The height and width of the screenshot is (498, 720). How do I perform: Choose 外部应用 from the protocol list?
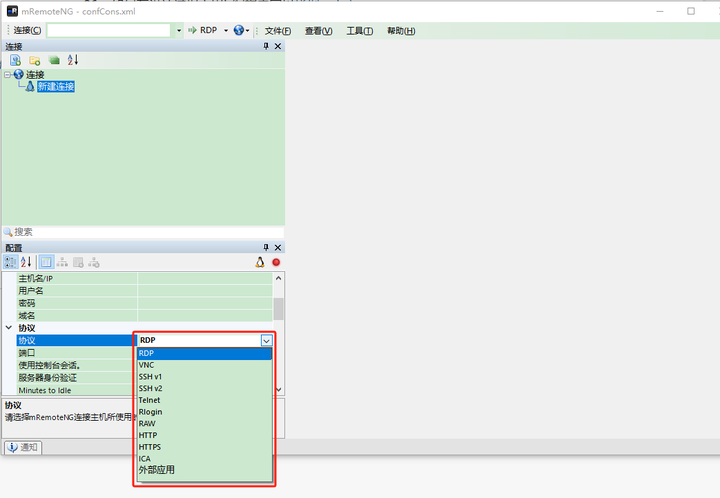coord(205,470)
